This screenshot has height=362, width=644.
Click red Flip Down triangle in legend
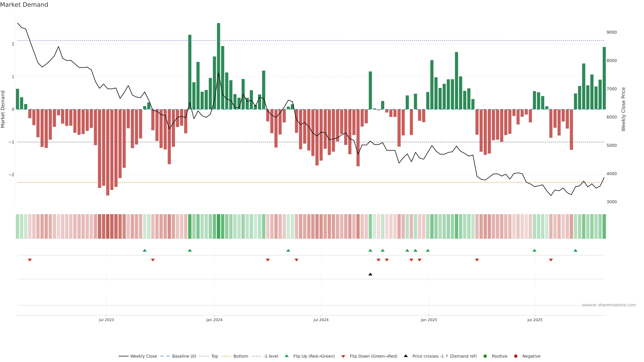point(343,356)
